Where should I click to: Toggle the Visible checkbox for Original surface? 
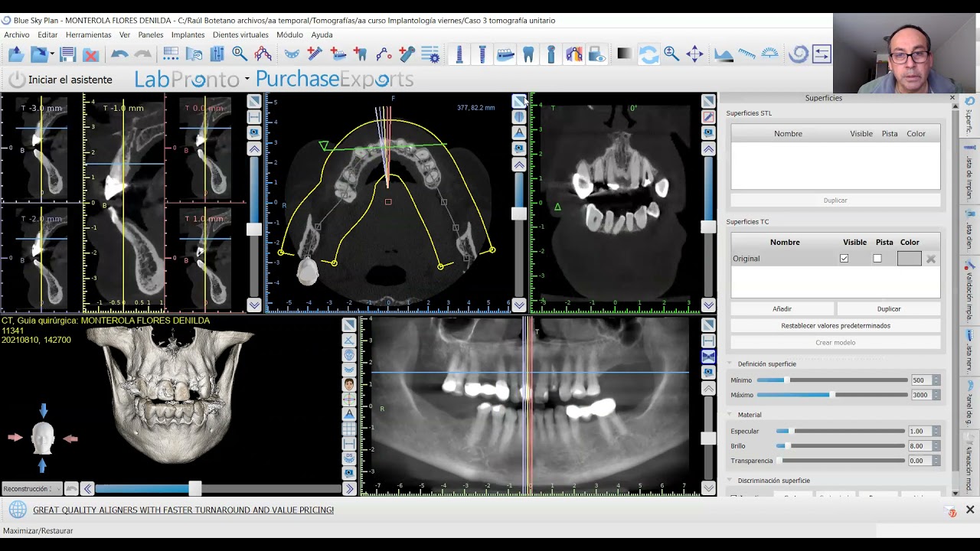(x=844, y=259)
